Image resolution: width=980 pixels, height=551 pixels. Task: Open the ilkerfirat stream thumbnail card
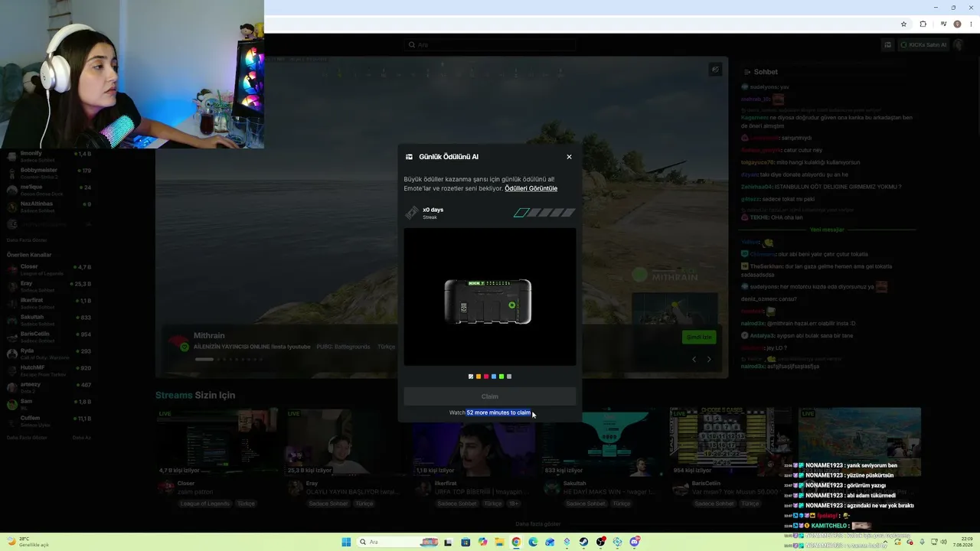coord(475,443)
